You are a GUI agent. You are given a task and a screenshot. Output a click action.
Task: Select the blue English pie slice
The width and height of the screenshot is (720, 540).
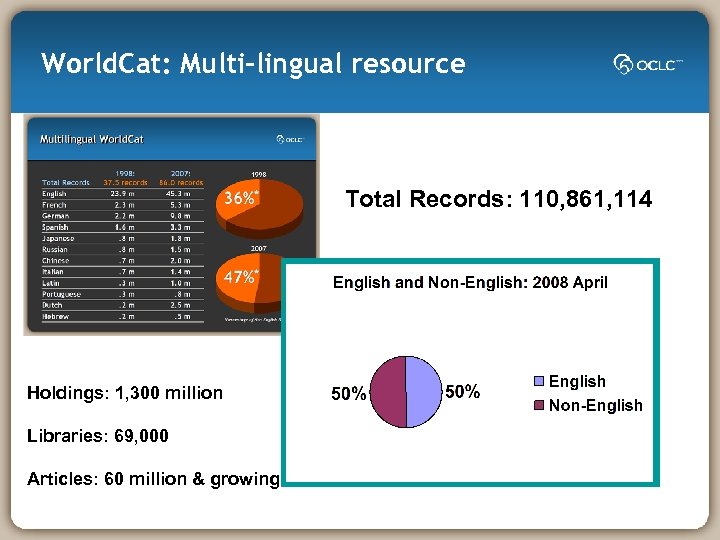423,392
